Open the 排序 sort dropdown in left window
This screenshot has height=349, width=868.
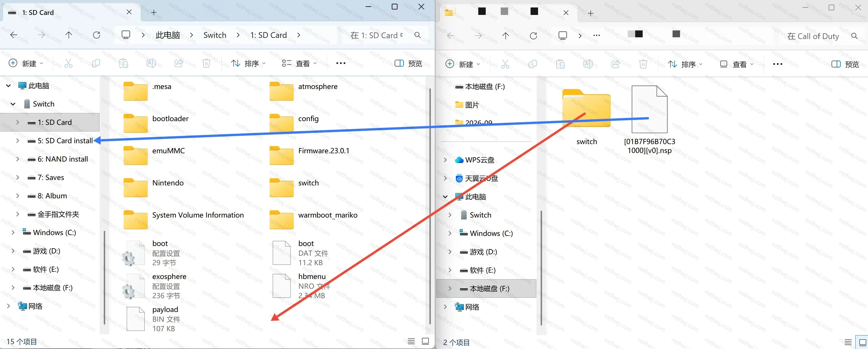pyautogui.click(x=248, y=63)
